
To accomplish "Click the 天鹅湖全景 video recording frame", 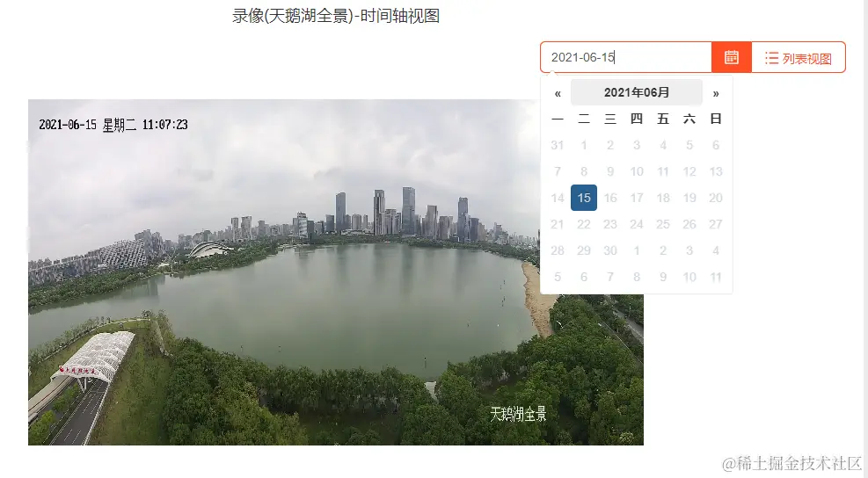I will pos(335,272).
